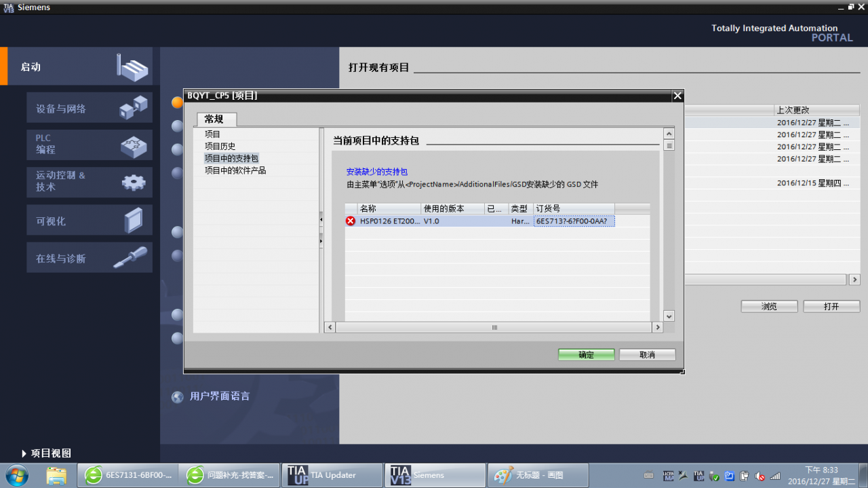Switch to 无标题 - 画图 Paint window
The width and height of the screenshot is (868, 488).
click(x=537, y=475)
